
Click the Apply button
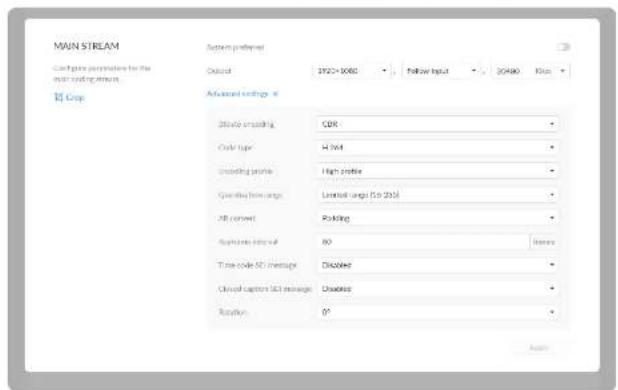538,348
